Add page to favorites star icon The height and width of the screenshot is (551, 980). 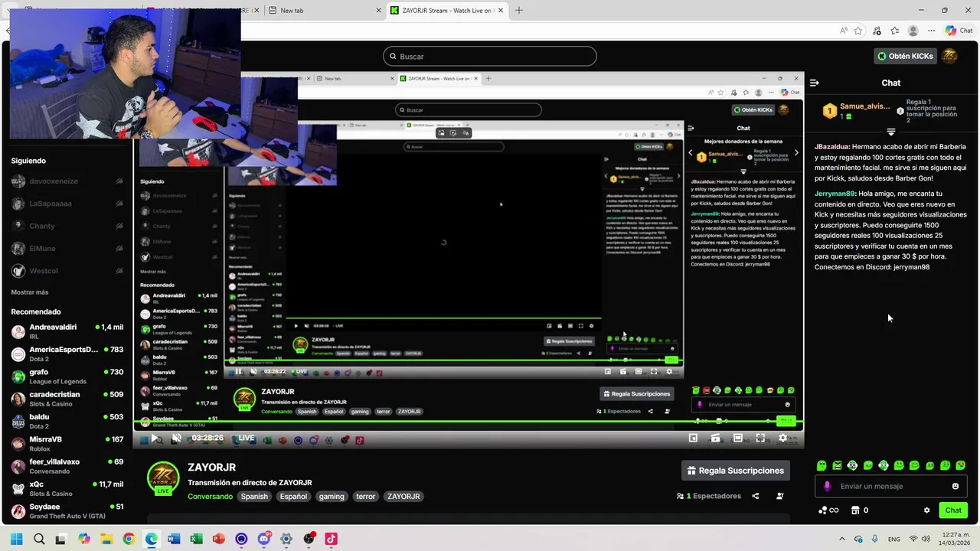[x=858, y=31]
